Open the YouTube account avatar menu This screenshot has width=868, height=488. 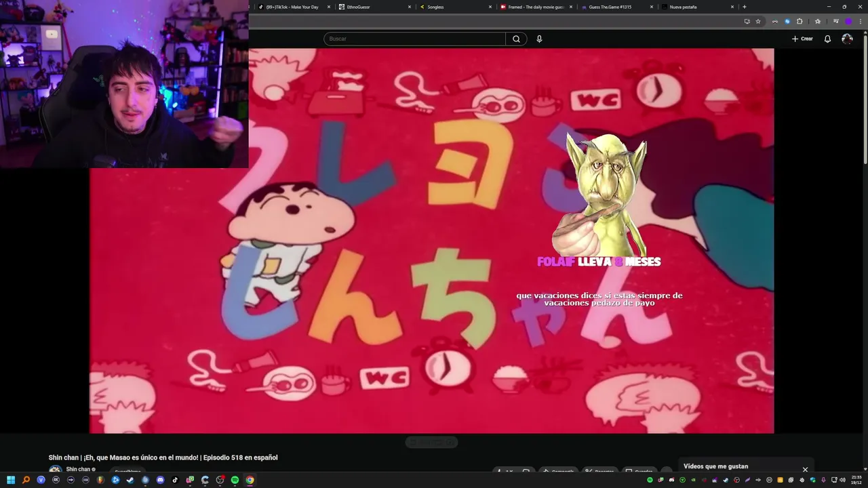(847, 39)
